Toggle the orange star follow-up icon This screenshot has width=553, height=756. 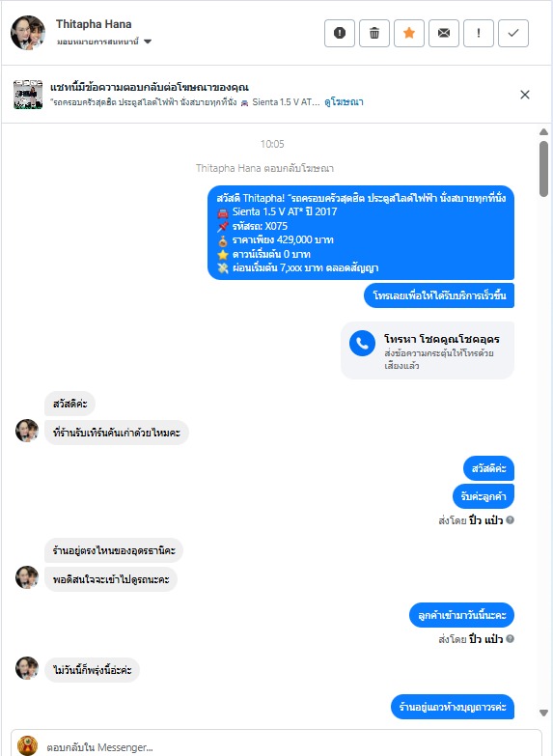(x=409, y=33)
